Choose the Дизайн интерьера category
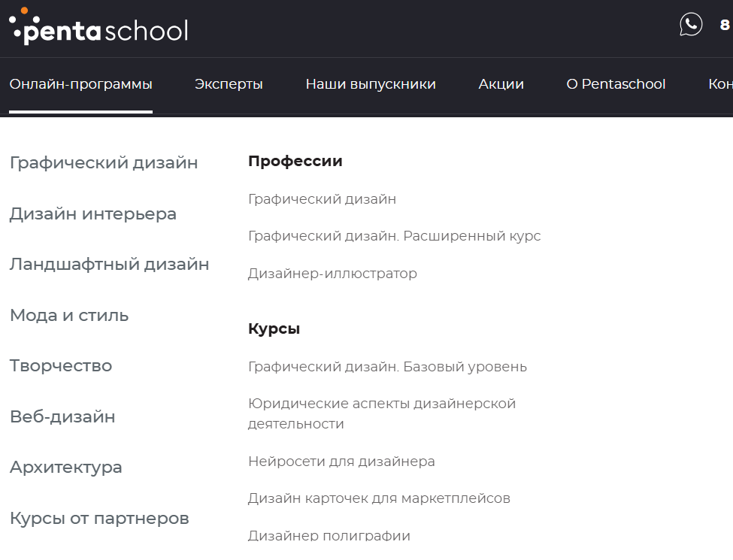 pos(93,214)
